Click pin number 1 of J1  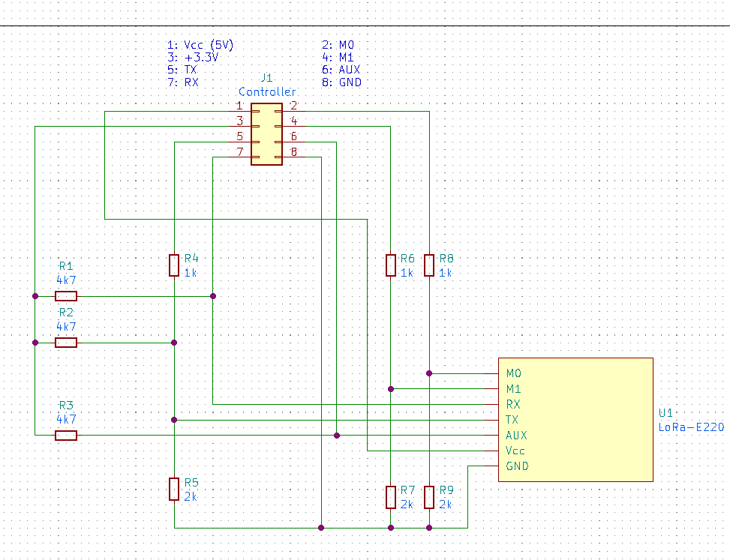tap(240, 106)
